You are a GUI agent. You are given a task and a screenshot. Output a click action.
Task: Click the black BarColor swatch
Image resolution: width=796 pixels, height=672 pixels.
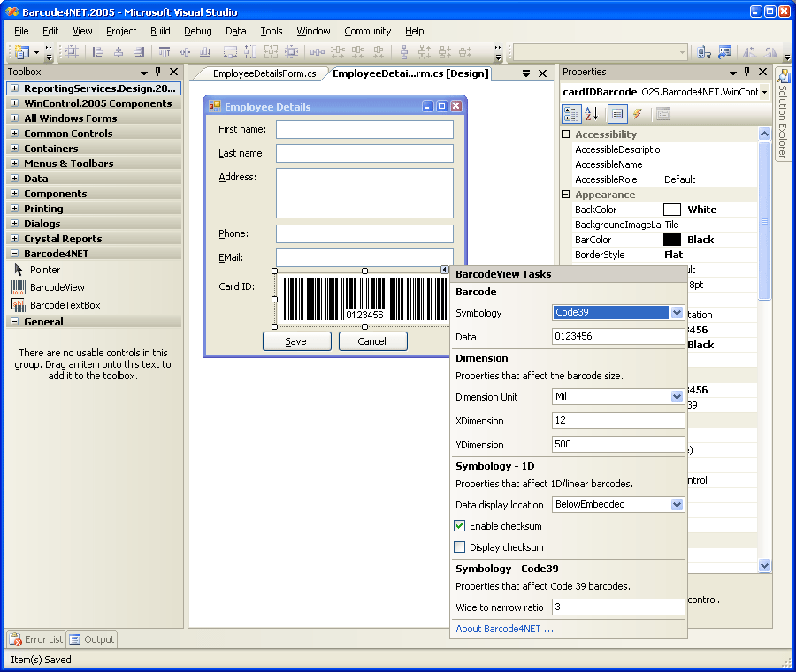click(x=672, y=240)
